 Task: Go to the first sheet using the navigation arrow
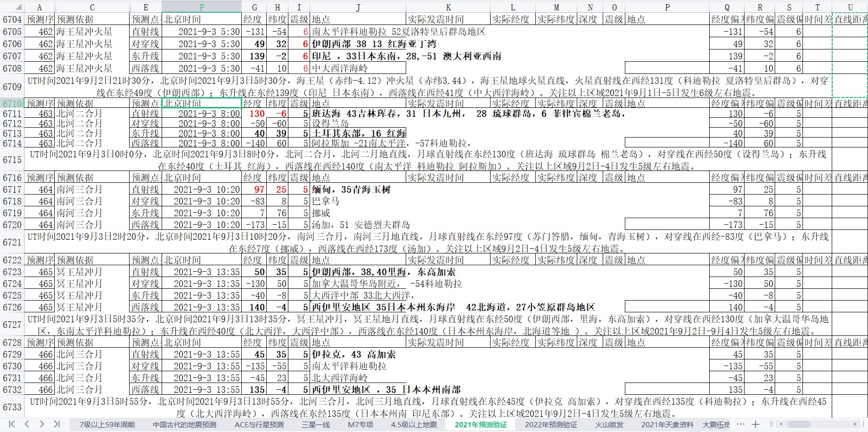point(12,424)
